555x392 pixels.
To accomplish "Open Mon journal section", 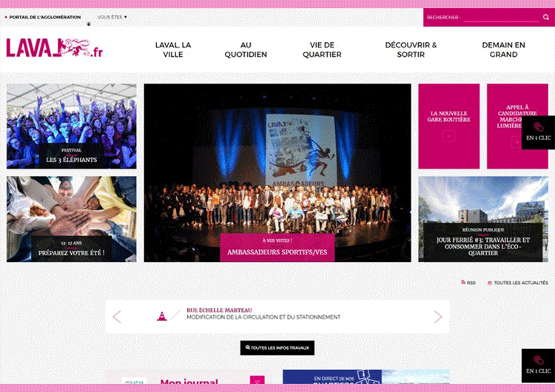I will click(x=189, y=377).
